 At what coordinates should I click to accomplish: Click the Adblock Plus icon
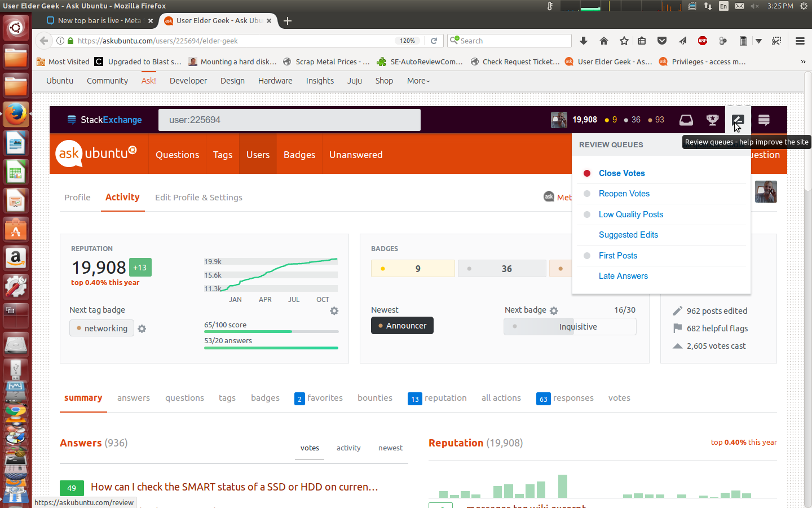[x=703, y=41]
